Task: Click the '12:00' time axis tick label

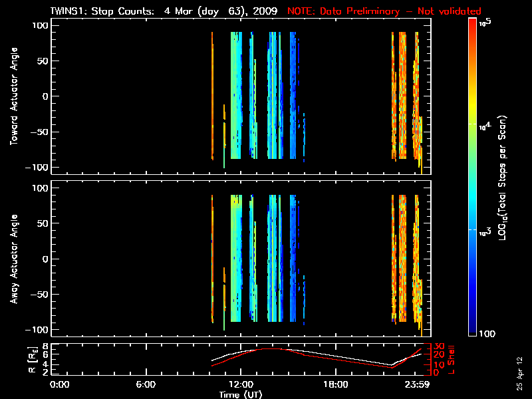Action: 240,384
